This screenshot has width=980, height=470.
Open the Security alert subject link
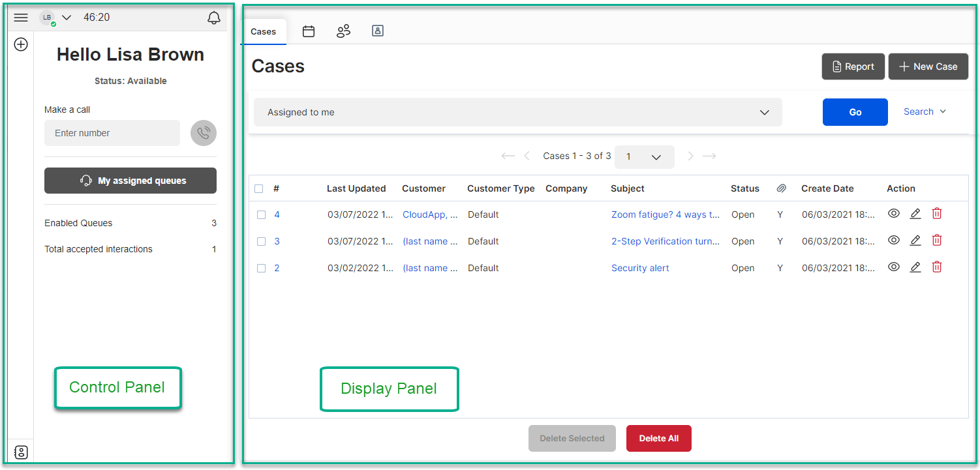pos(640,268)
